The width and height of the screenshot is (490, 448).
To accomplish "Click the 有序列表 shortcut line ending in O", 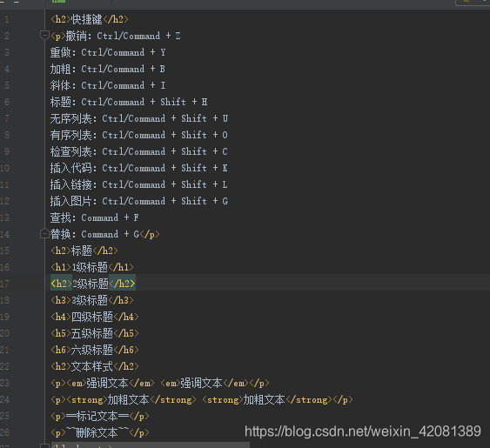I will point(139,135).
